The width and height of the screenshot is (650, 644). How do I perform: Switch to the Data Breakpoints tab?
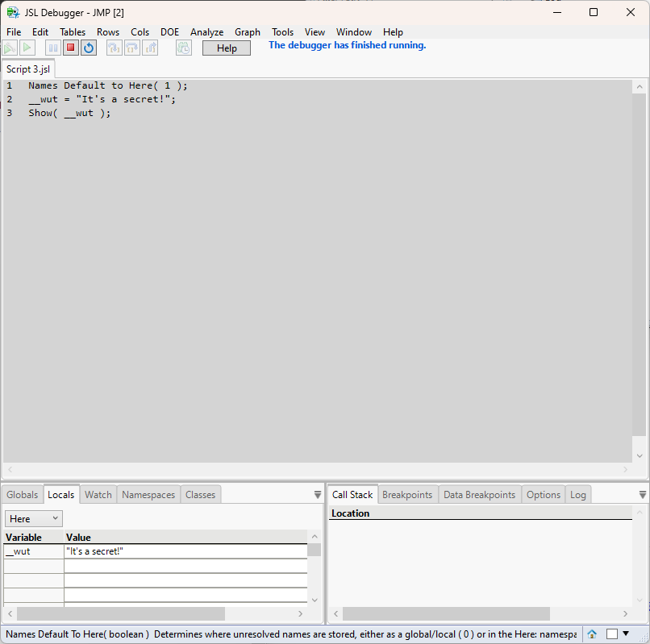(x=479, y=494)
